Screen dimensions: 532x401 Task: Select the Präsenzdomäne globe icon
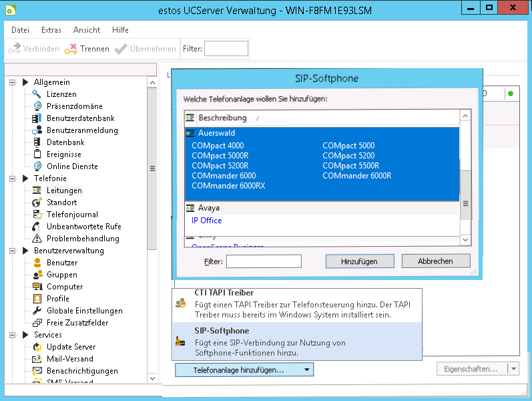pyautogui.click(x=36, y=106)
